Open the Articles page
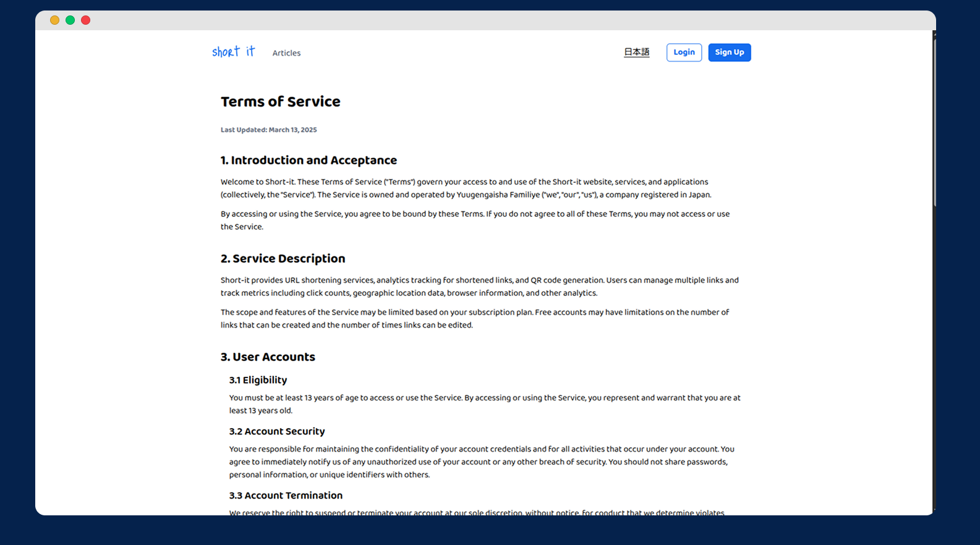This screenshot has width=980, height=545. (286, 53)
